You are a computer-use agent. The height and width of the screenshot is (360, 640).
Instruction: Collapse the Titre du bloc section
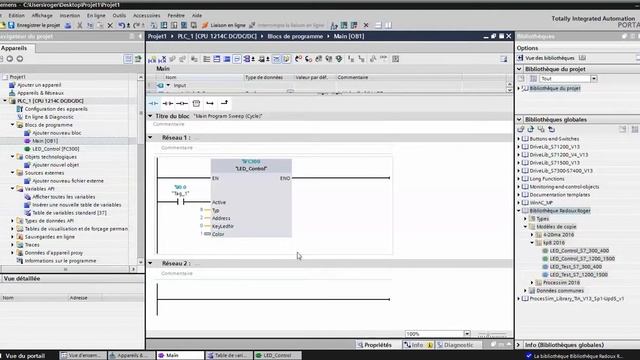151,116
